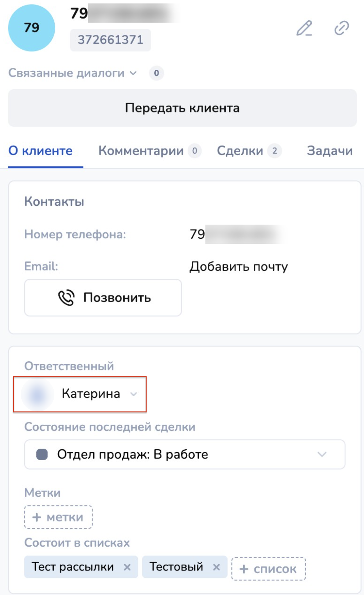Viewport: 364px width, 595px height.
Task: Open the Отдел продаж: В работе dropdown
Action: 322,454
